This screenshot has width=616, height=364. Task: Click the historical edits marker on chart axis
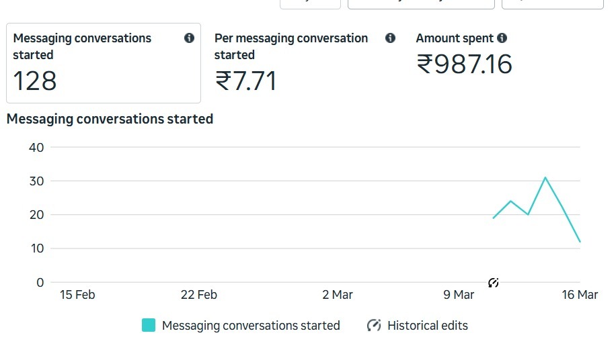coord(494,283)
